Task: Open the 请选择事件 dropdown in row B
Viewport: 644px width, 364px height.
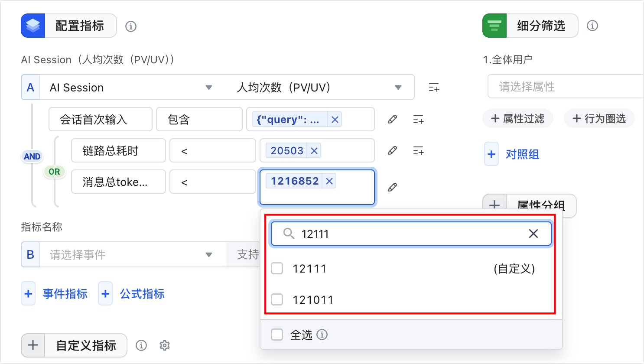Action: (x=133, y=255)
